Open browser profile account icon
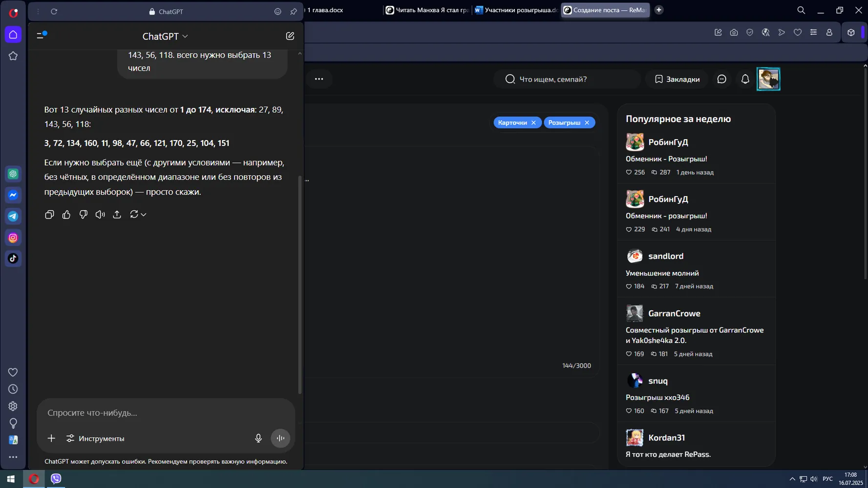Screen dimensions: 868x488 [829, 33]
